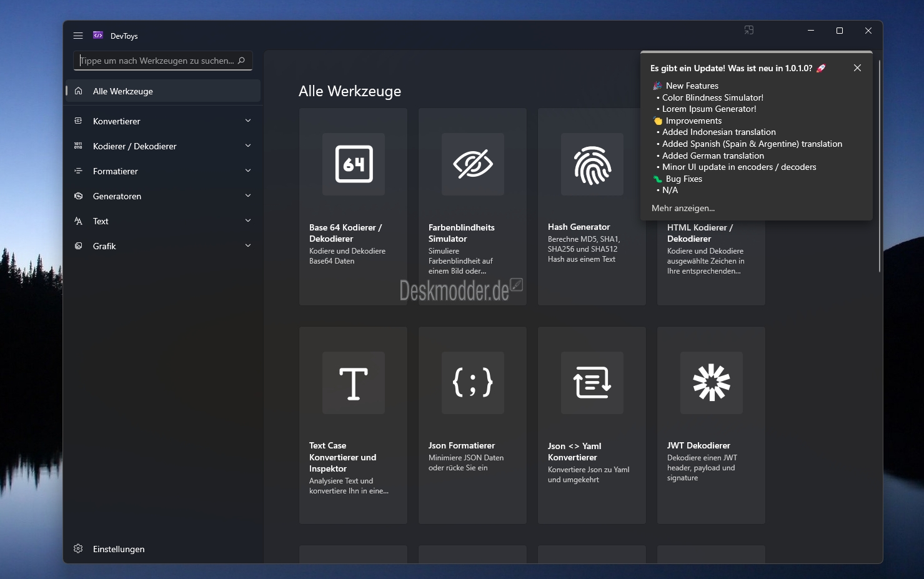Image resolution: width=924 pixels, height=579 pixels.
Task: Click the search magnifier icon
Action: [x=241, y=61]
